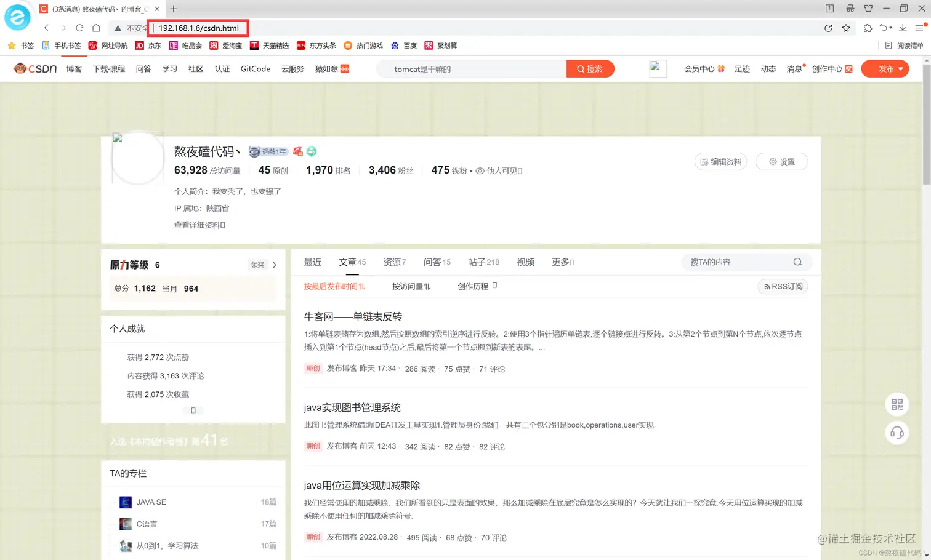Open the 查看详细资料 link
The image size is (931, 560).
click(199, 225)
